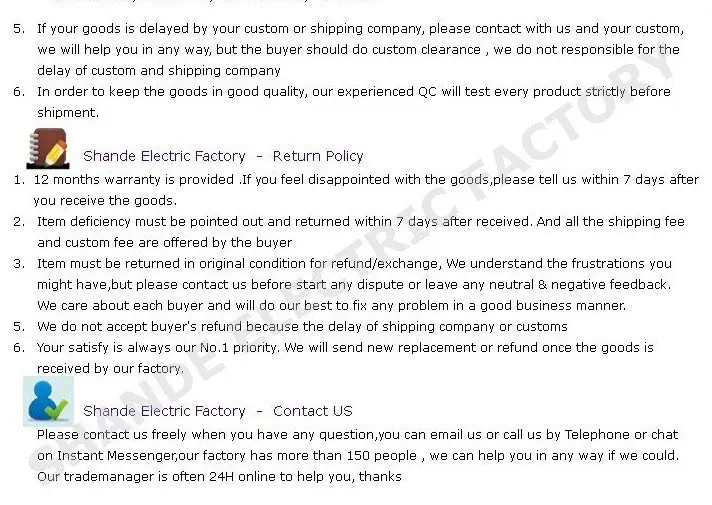Click the Contact US heading
712x505 pixels.
click(218, 411)
